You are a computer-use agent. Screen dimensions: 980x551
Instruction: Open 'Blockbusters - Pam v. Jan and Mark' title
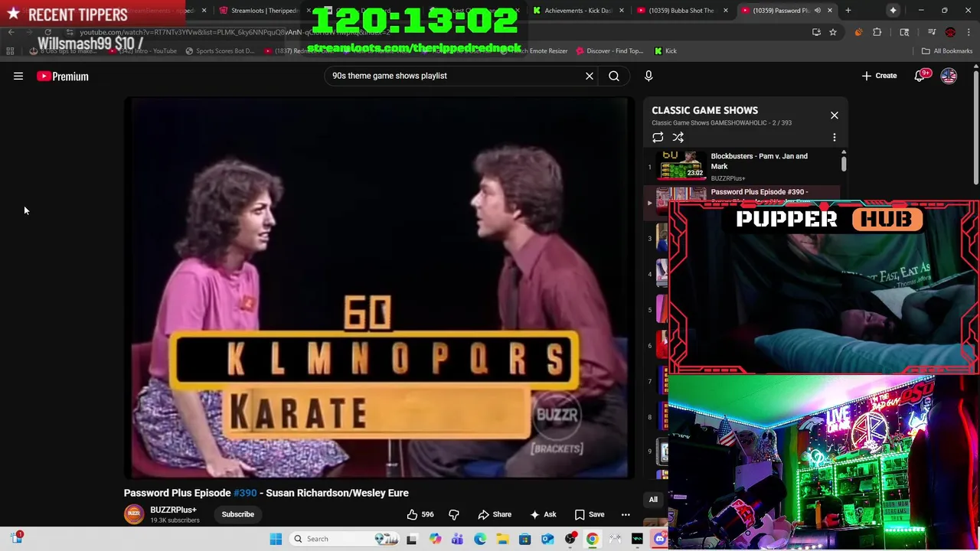click(x=759, y=161)
